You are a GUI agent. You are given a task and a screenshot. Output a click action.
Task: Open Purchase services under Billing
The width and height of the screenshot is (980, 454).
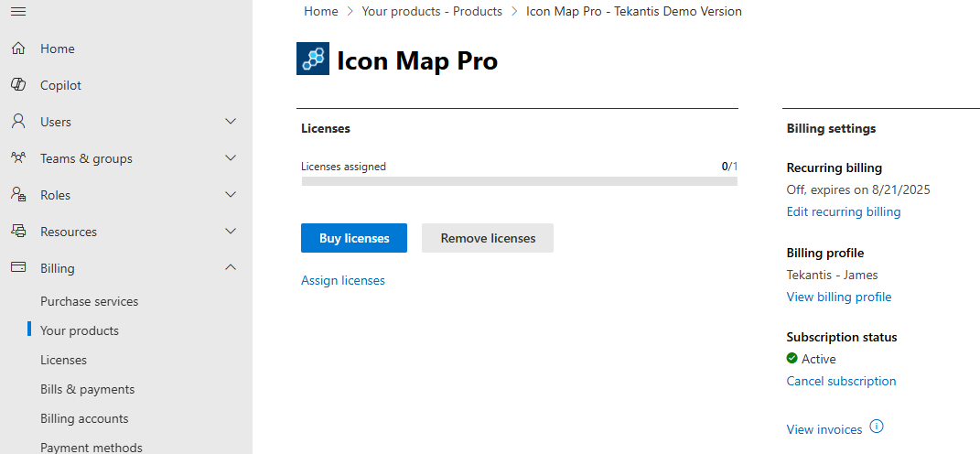click(x=89, y=301)
